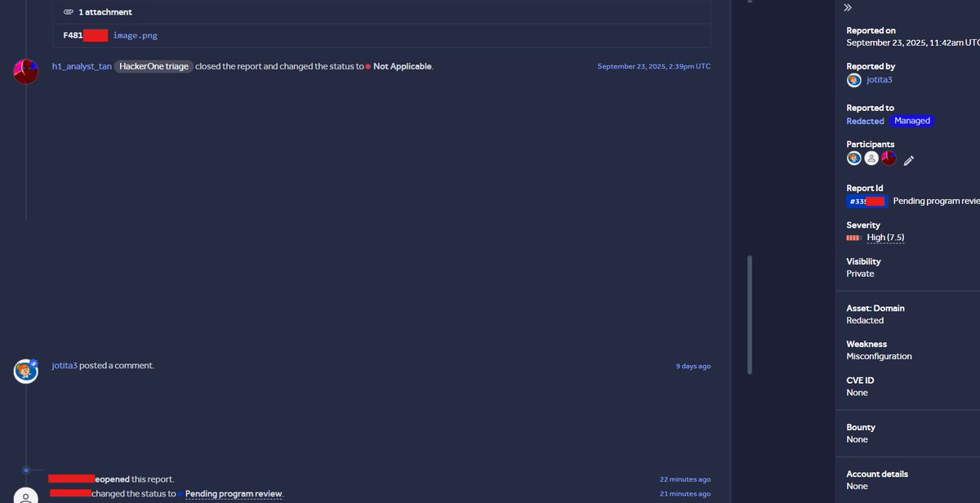Open jotita3 link under Reported by
The width and height of the screenshot is (980, 503).
tap(879, 80)
